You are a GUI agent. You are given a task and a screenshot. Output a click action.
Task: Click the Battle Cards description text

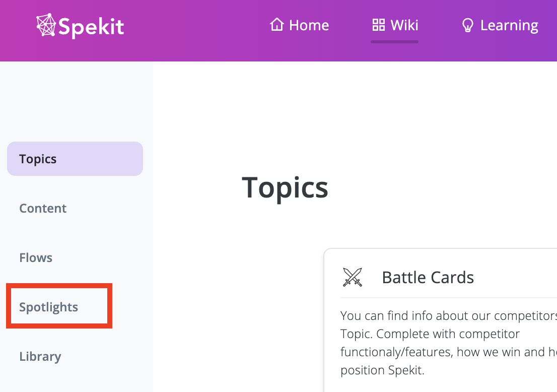click(x=448, y=343)
